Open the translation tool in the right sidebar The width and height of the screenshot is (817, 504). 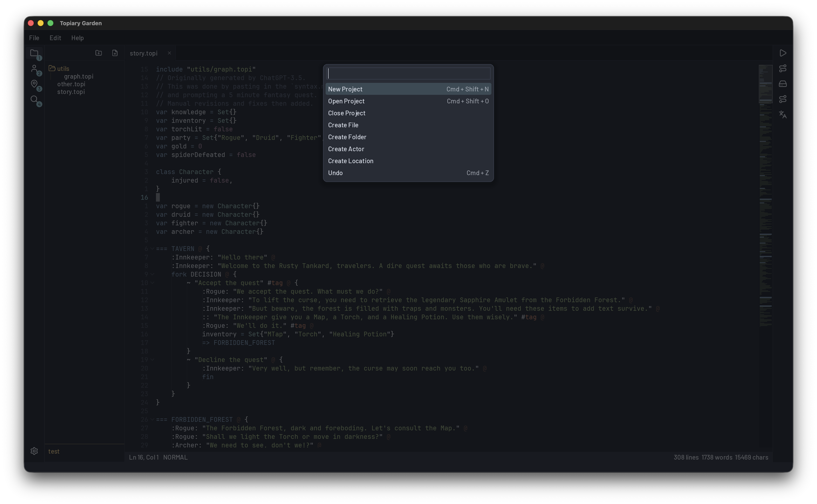(783, 115)
